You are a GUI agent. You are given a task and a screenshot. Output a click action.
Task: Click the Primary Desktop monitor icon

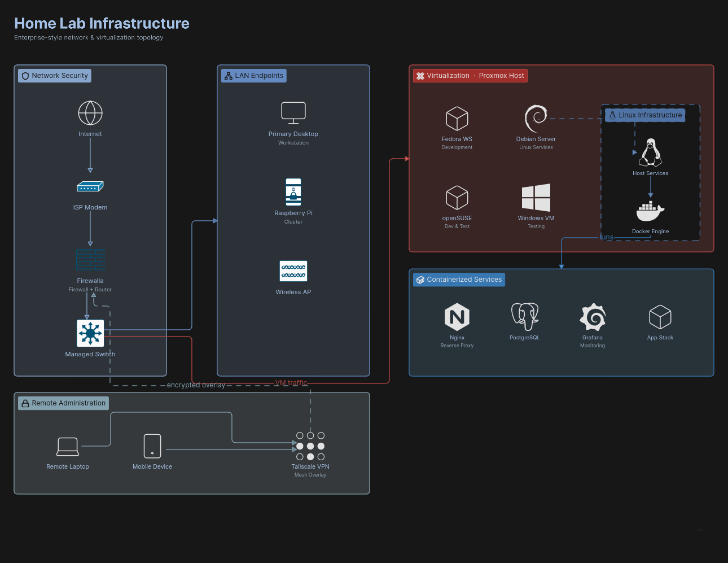point(293,113)
